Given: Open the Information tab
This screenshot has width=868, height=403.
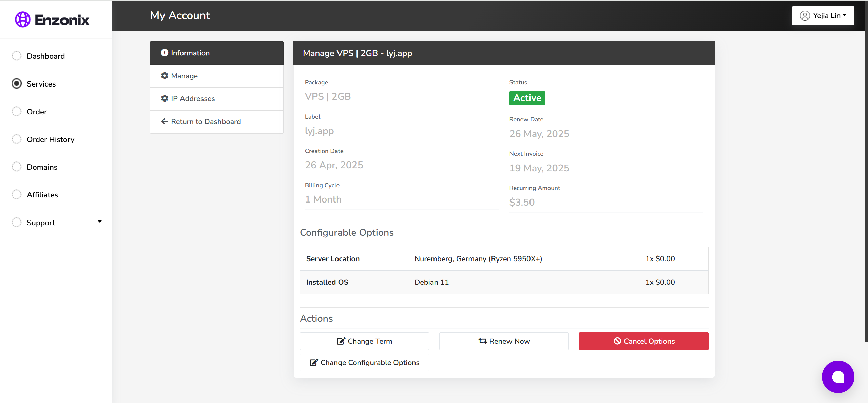Looking at the screenshot, I should coord(216,53).
